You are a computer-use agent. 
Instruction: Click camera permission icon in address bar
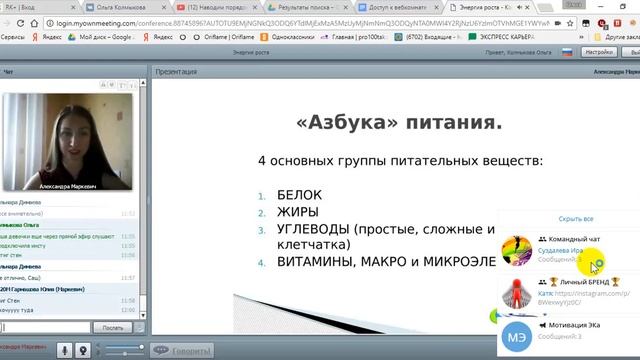[558, 24]
